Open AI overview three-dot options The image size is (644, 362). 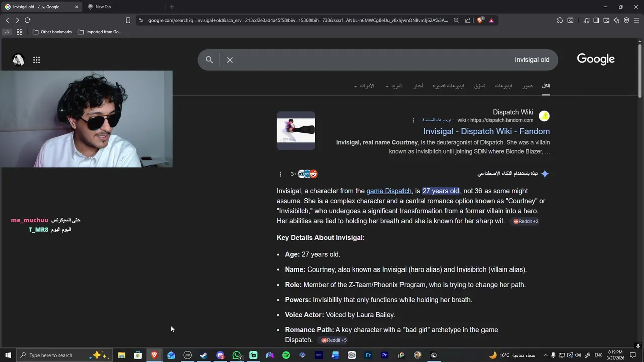tap(280, 174)
